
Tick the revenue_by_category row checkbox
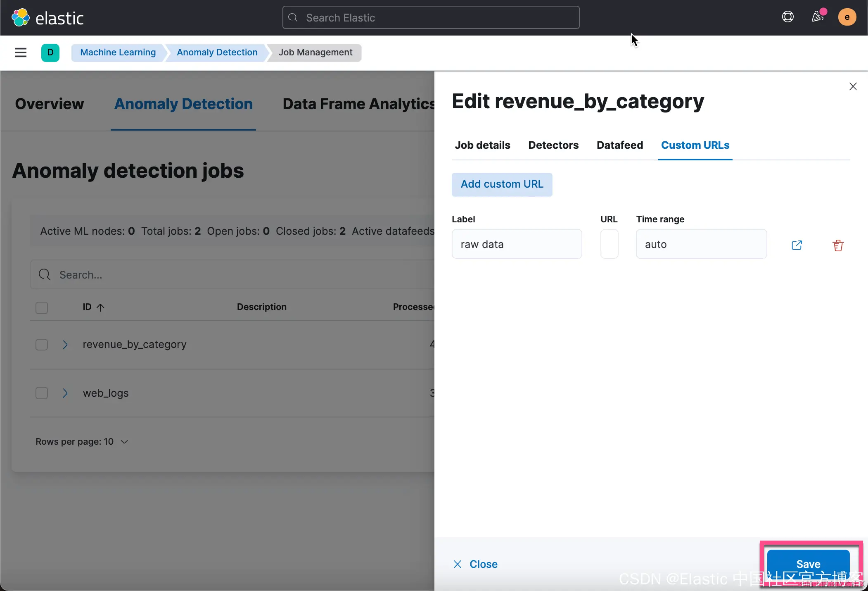[42, 344]
